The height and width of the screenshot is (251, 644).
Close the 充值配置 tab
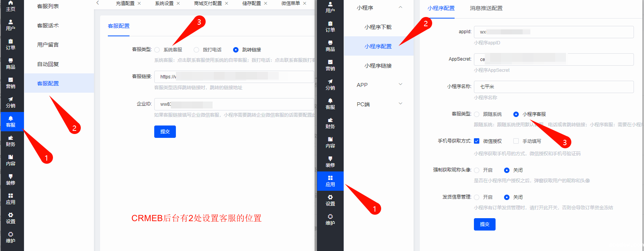[x=139, y=3]
